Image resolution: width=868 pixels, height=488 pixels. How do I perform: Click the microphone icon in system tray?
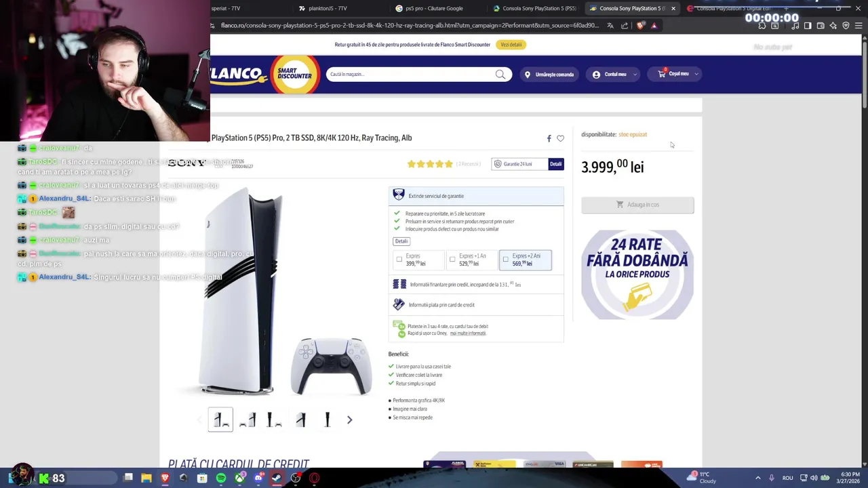pos(772,478)
